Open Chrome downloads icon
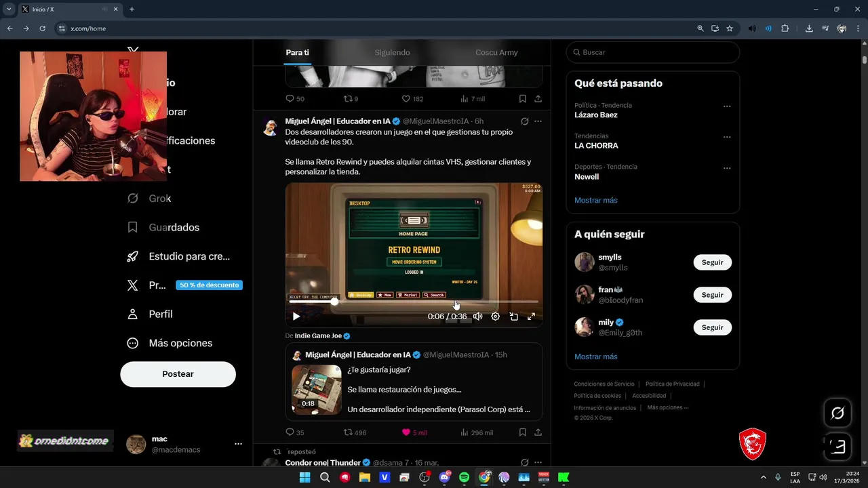 (x=809, y=28)
